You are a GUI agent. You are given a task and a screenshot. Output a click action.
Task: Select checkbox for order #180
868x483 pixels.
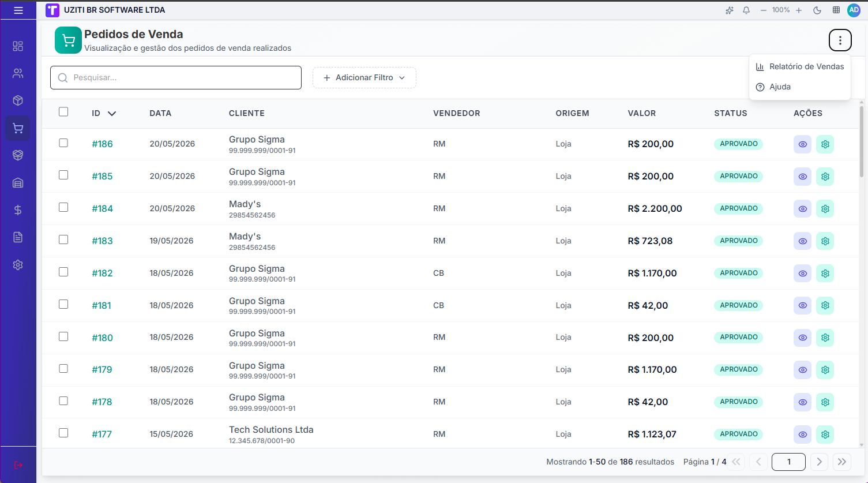click(63, 336)
